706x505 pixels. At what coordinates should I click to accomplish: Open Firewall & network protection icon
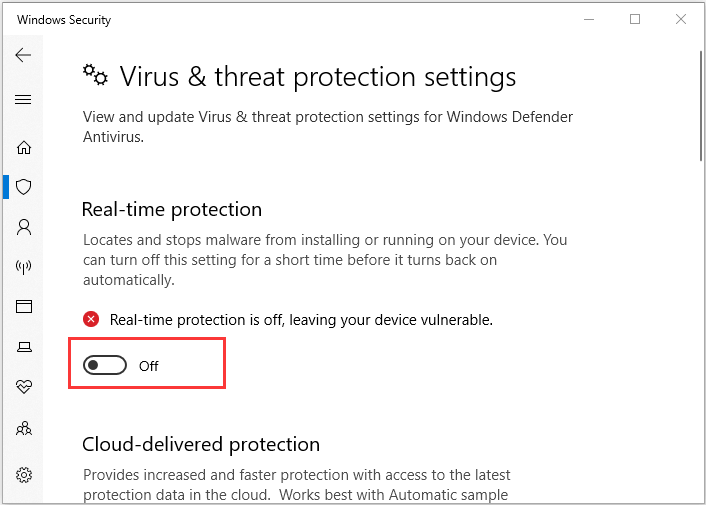(x=23, y=267)
